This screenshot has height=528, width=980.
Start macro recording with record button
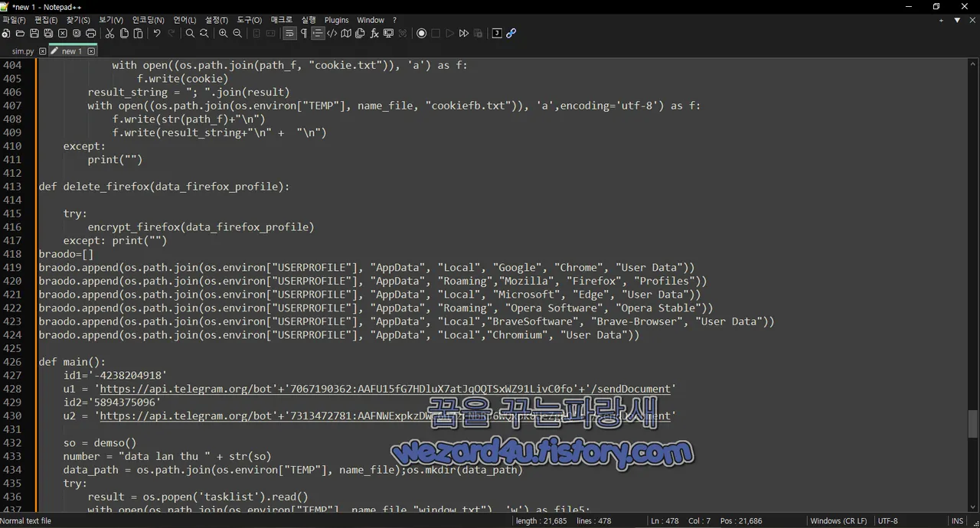[x=421, y=34]
